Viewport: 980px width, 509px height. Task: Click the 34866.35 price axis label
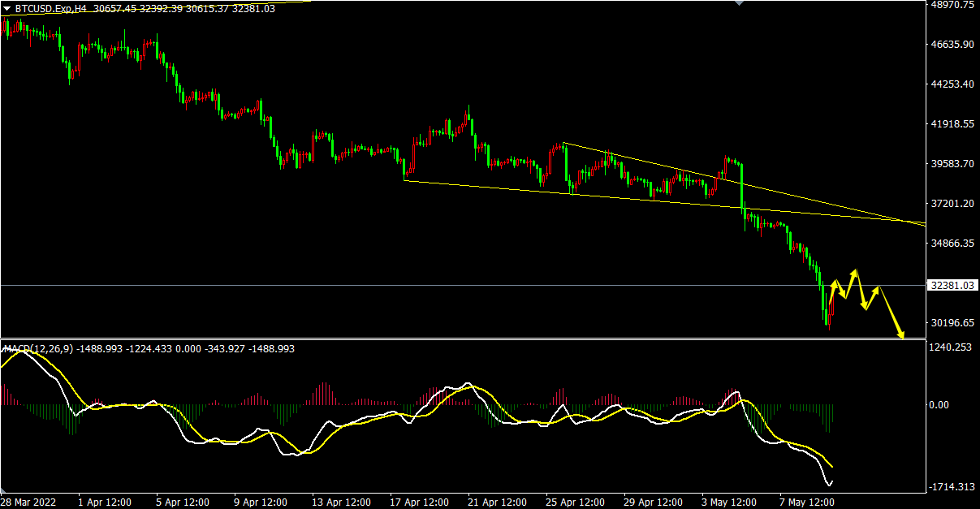coord(952,244)
